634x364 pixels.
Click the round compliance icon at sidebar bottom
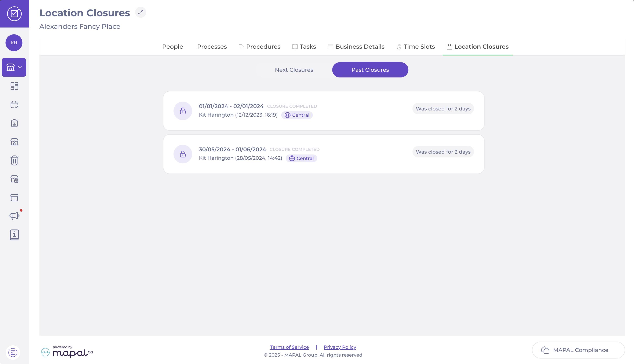(13, 353)
